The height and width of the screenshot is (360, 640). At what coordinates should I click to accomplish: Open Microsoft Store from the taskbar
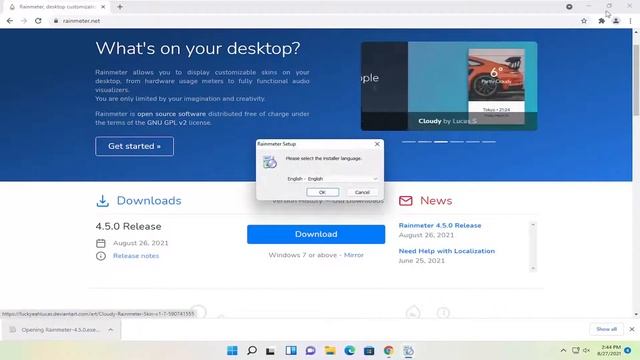tap(369, 351)
